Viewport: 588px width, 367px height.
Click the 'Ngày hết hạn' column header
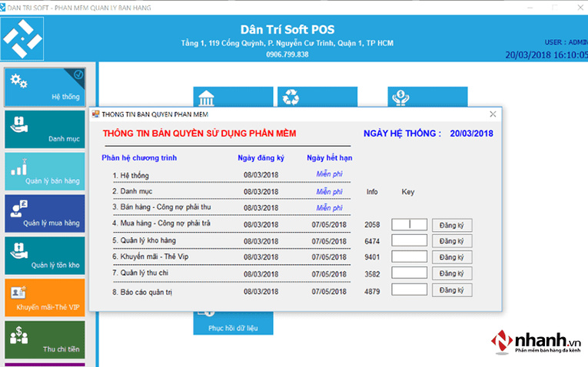click(330, 158)
